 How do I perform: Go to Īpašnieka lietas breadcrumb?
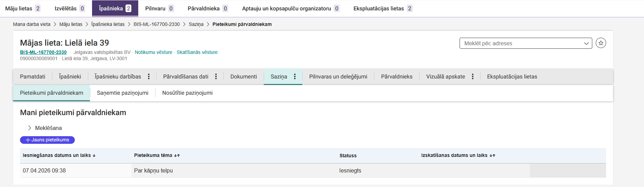(x=108, y=24)
